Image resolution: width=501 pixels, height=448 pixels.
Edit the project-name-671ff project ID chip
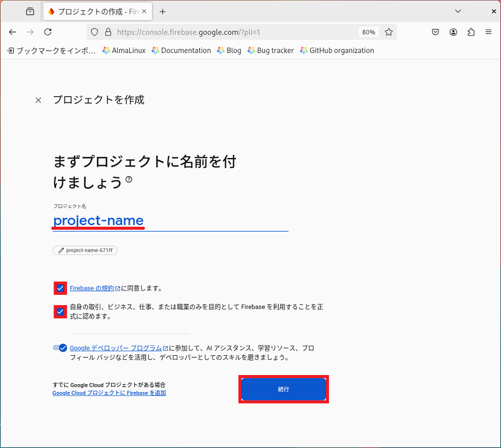(x=85, y=250)
